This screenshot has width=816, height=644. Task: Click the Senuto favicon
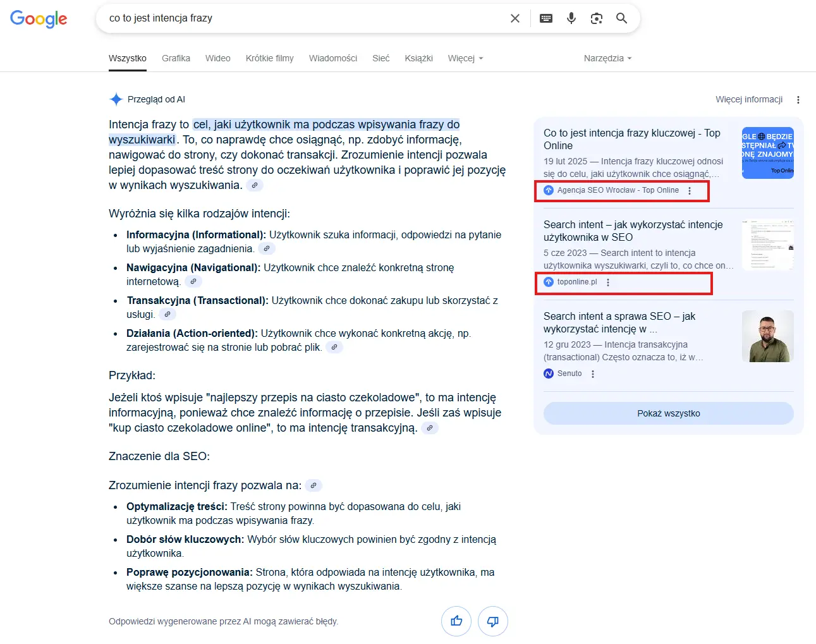549,374
